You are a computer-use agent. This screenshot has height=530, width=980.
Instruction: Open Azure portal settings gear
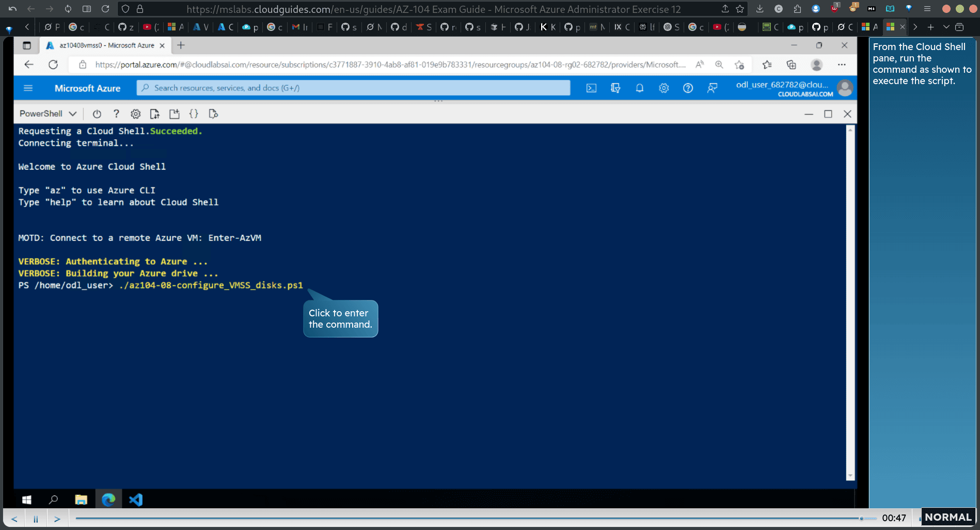(x=663, y=88)
